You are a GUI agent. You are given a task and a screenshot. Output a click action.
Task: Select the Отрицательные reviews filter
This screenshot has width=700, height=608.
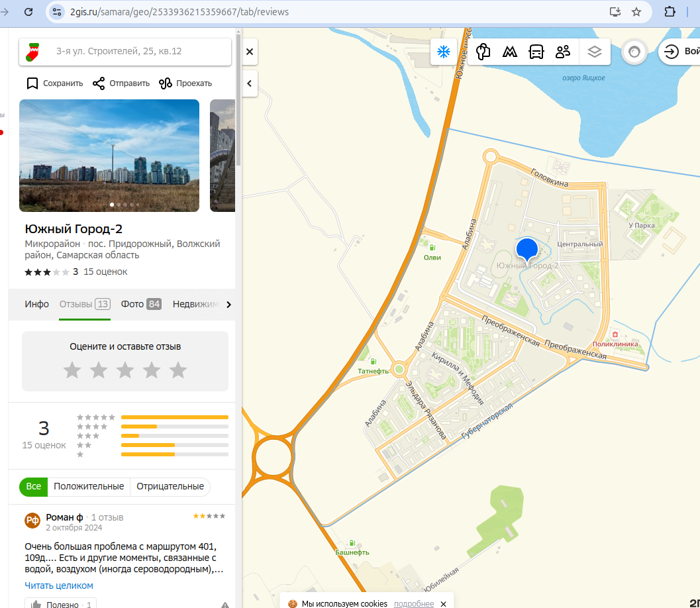click(x=170, y=486)
